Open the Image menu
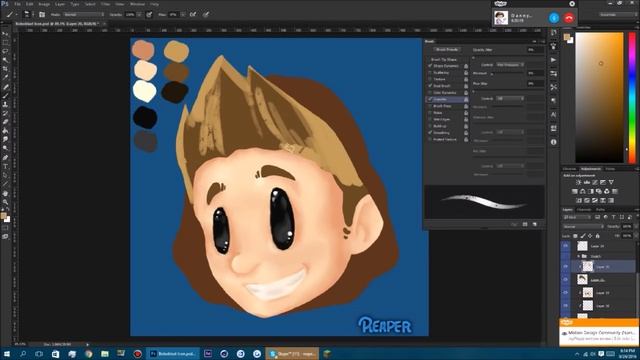The width and height of the screenshot is (640, 360). [x=44, y=4]
